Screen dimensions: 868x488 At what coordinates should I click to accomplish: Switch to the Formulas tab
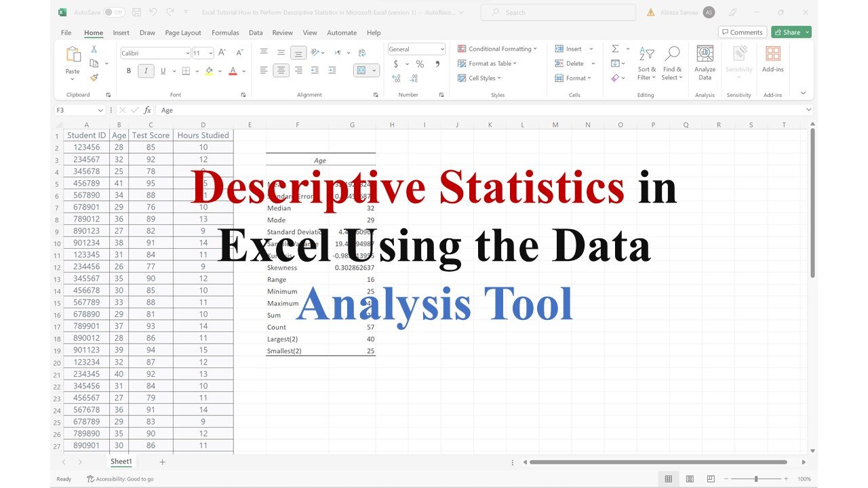(225, 33)
